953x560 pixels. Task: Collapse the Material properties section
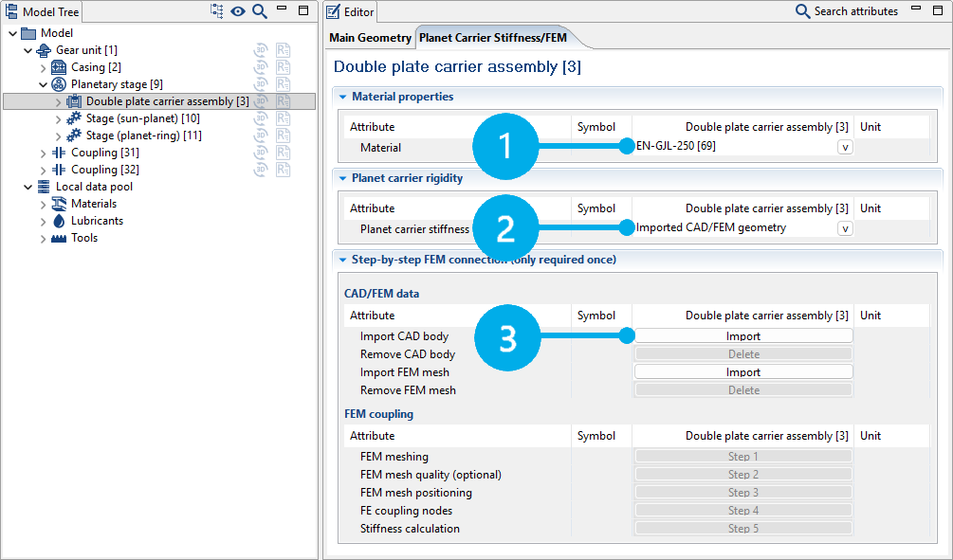point(342,97)
